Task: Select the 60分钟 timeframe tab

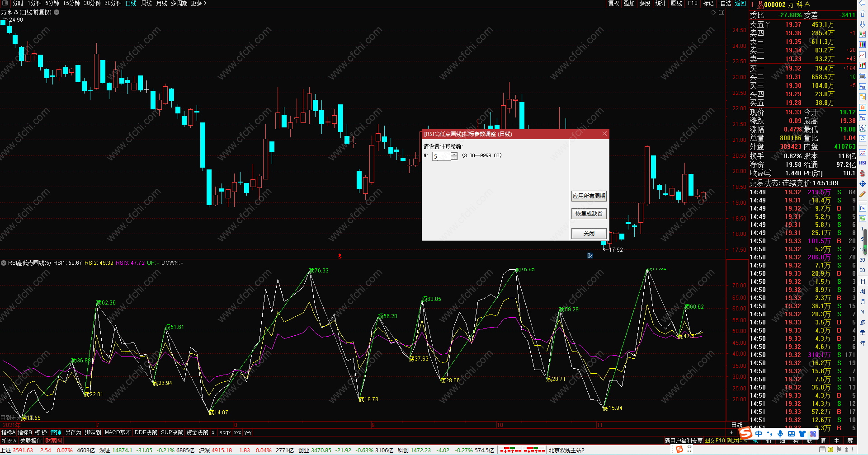Action: (x=113, y=3)
